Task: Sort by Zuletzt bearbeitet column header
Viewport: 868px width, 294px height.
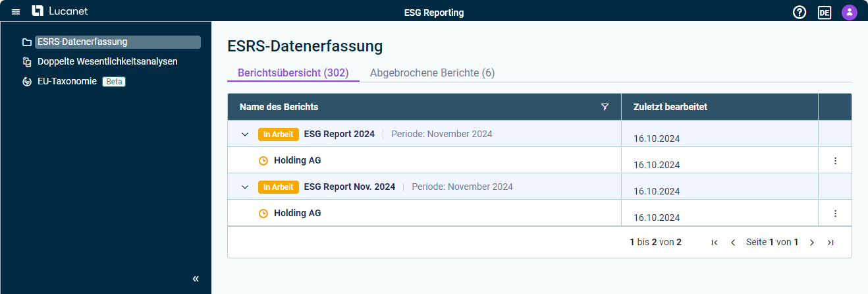Action: (670, 107)
